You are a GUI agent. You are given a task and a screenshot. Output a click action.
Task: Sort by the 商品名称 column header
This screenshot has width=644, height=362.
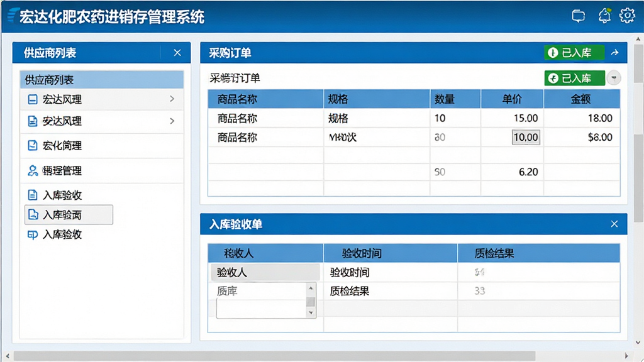[x=266, y=99]
